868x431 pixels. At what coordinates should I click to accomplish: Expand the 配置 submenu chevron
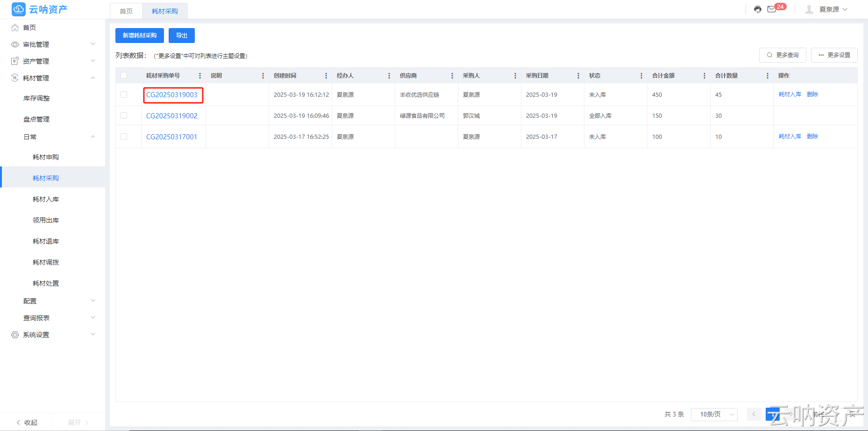[93, 301]
